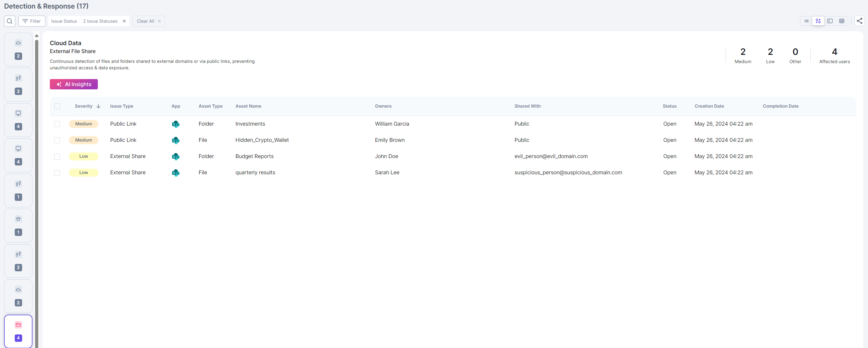868x348 pixels.
Task: Tick the select-all header checkbox
Action: point(57,106)
